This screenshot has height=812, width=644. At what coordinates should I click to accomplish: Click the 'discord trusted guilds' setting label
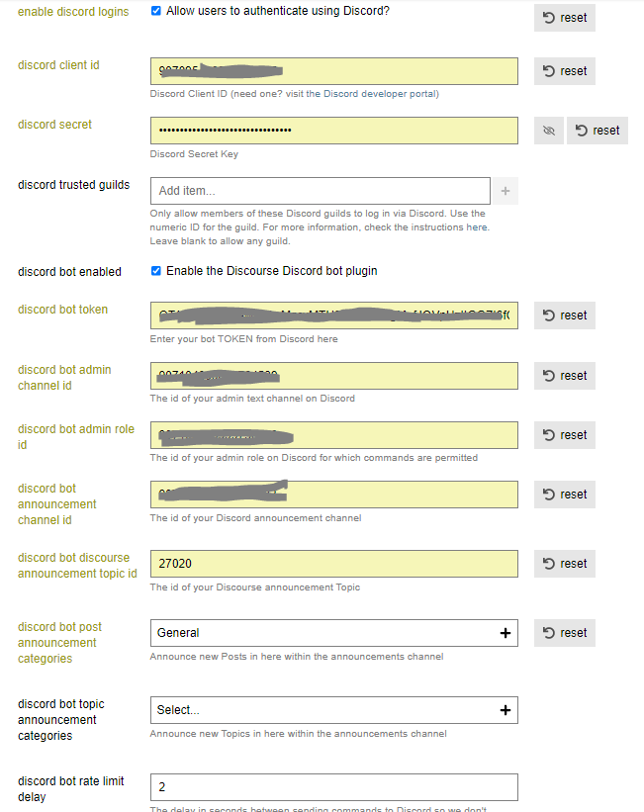click(x=73, y=185)
